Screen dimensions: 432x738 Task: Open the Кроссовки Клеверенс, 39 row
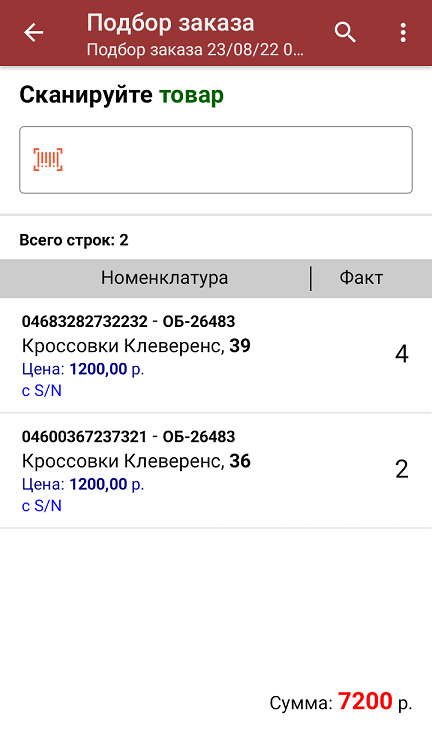216,356
